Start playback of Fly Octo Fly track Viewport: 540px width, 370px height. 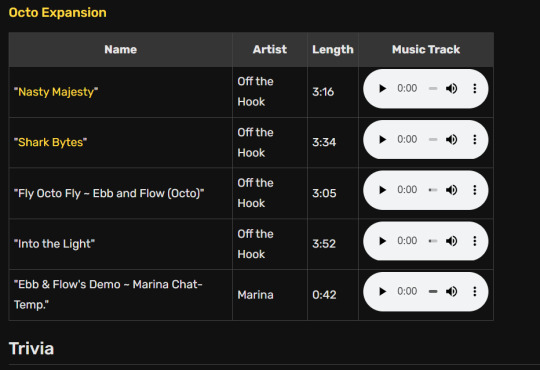point(382,190)
